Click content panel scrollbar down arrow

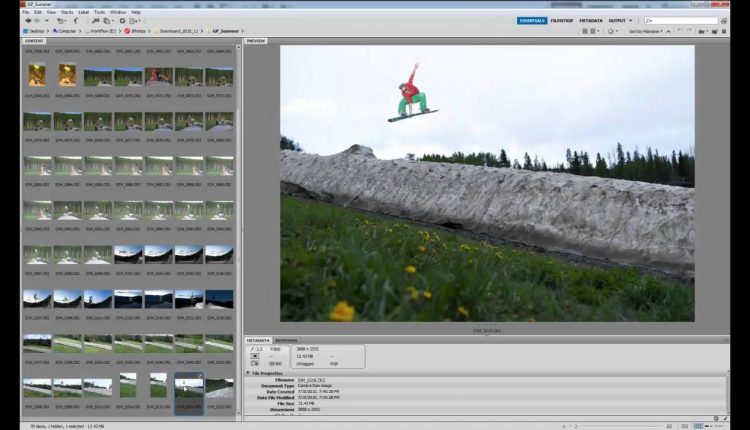pyautogui.click(x=239, y=413)
